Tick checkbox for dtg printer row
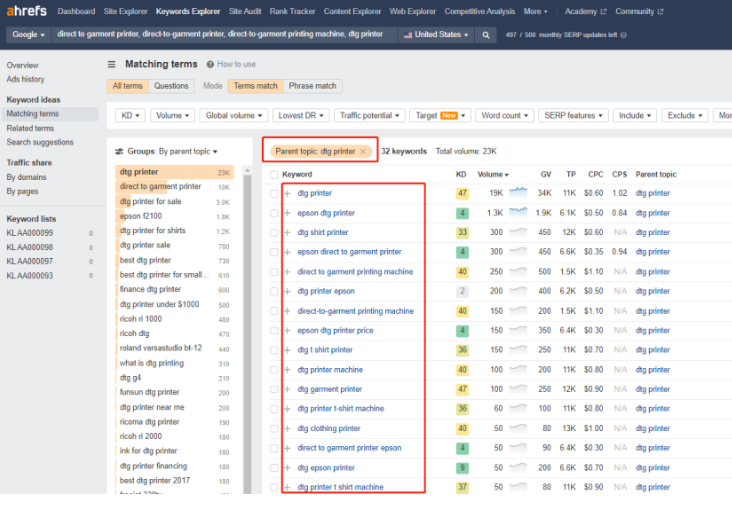732x505 pixels. [274, 193]
